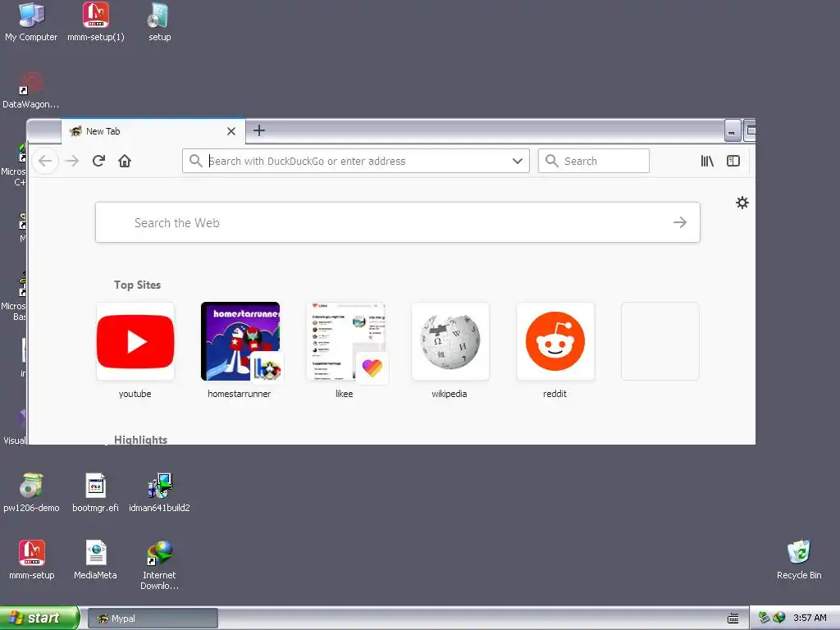
Task: Open the Library toolbar icon
Action: click(x=707, y=161)
